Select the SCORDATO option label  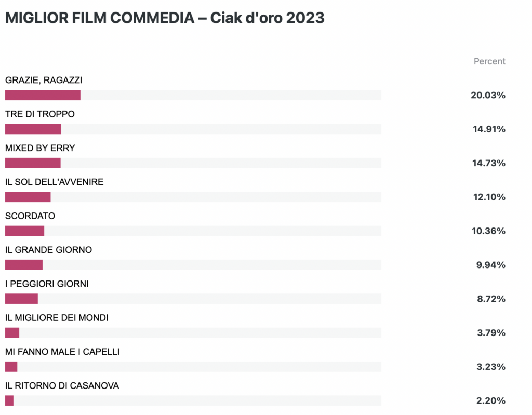point(30,216)
